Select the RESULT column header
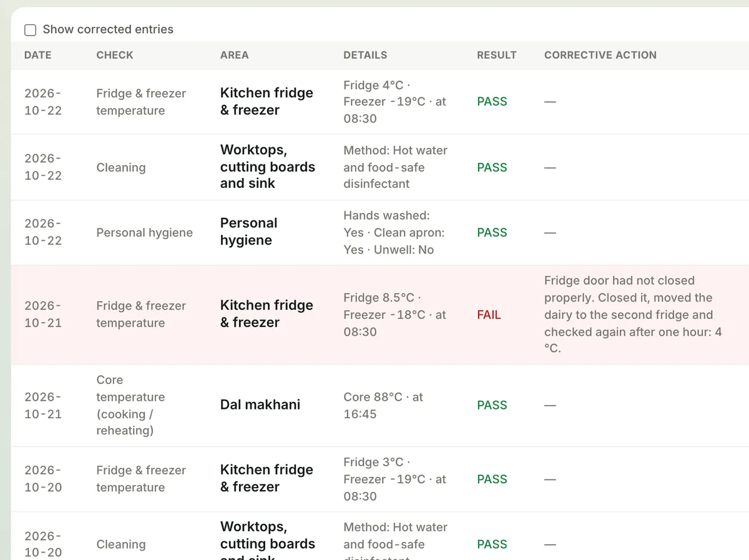 [497, 55]
